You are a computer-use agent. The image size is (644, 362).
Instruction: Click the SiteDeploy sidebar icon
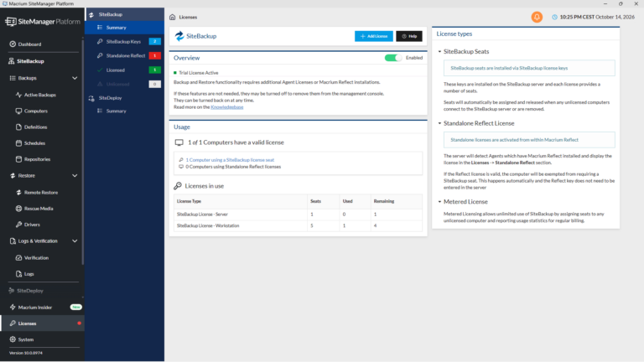[12, 291]
